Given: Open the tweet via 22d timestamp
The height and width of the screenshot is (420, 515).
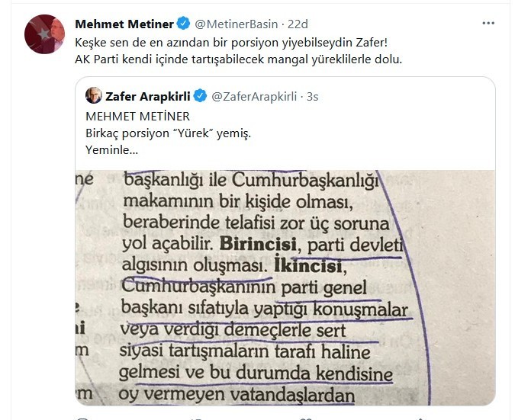Looking at the screenshot, I should click(x=298, y=24).
